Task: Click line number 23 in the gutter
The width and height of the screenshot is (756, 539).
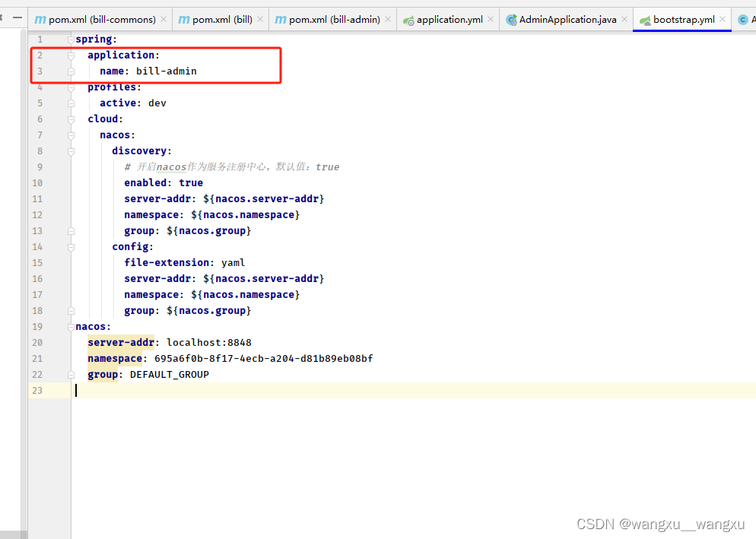Action: (37, 391)
